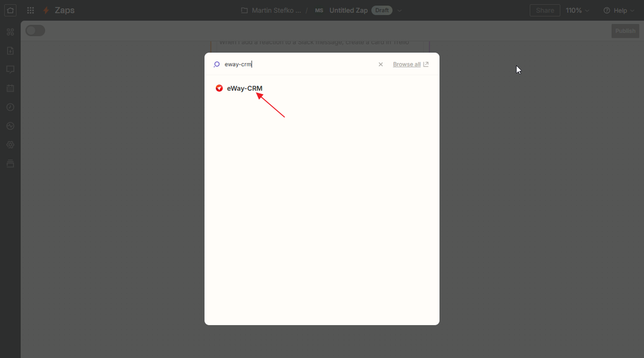Image resolution: width=644 pixels, height=358 pixels.
Task: Click the MS owner avatar badge
Action: point(319,10)
